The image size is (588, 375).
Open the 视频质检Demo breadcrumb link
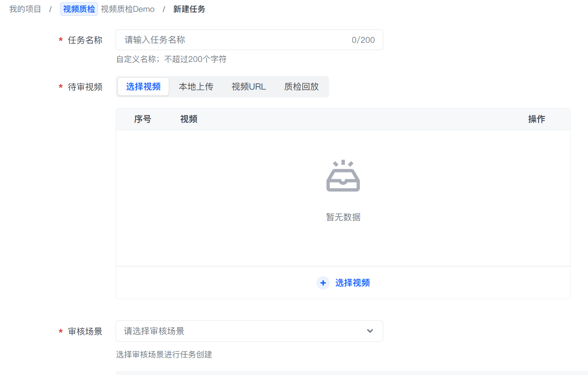(127, 9)
